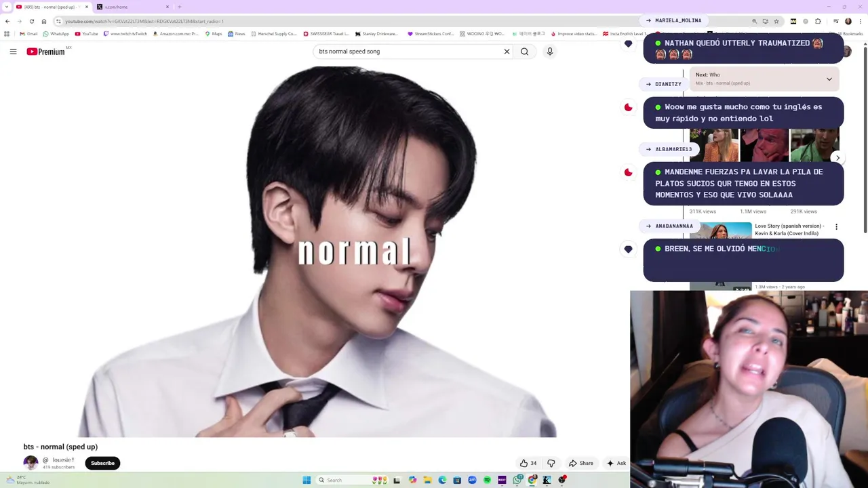Open the Windows Start menu

tap(307, 480)
